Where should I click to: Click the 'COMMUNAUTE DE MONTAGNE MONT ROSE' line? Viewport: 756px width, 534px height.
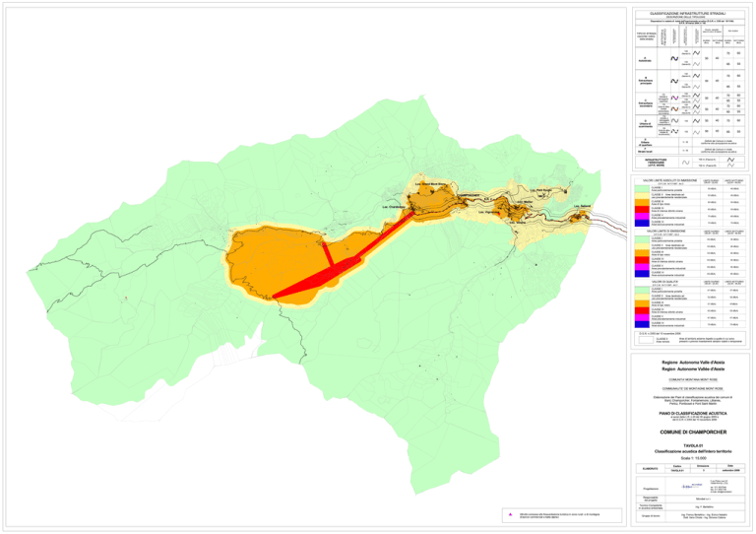[x=693, y=388]
